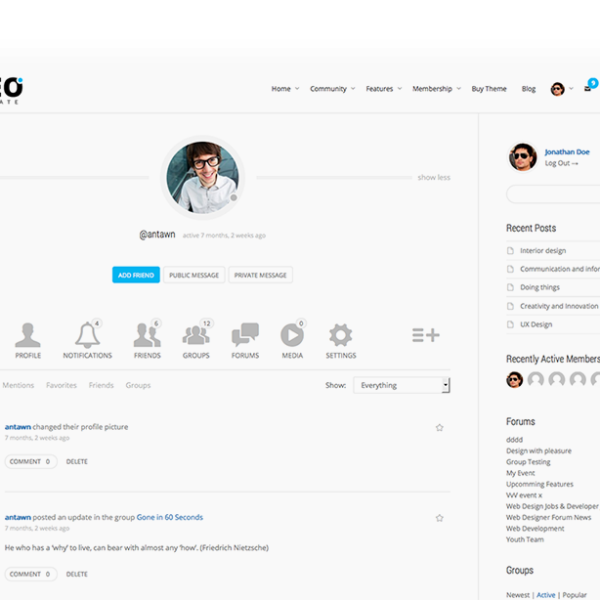The image size is (600, 600).
Task: Open the Gone in 60 Seconds group link
Action: [x=169, y=517]
